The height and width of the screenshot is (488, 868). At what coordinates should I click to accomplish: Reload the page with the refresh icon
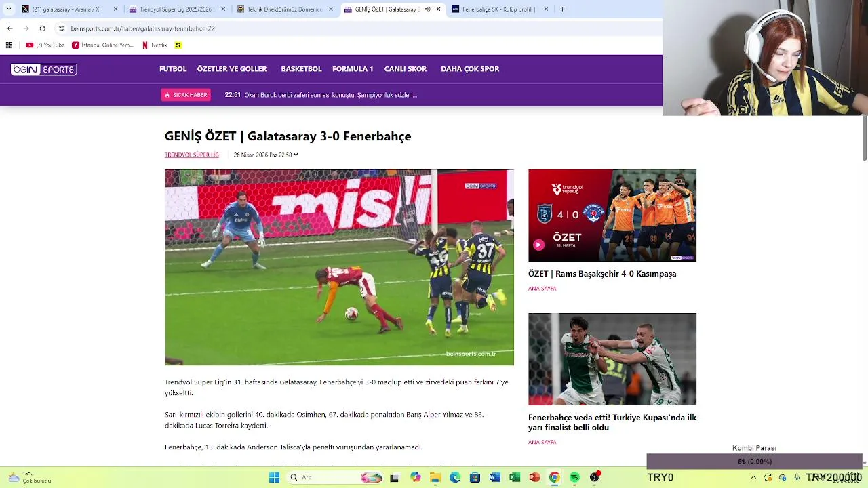pos(42,28)
